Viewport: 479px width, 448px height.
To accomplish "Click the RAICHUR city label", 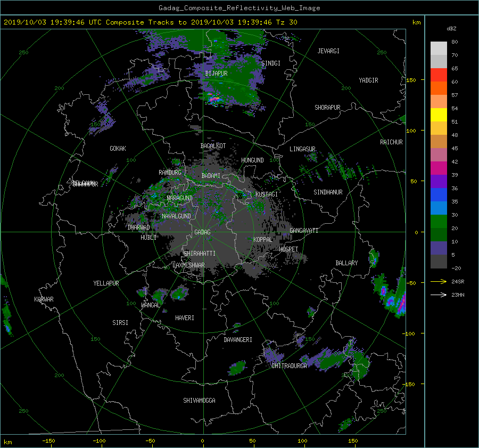I will 391,142.
